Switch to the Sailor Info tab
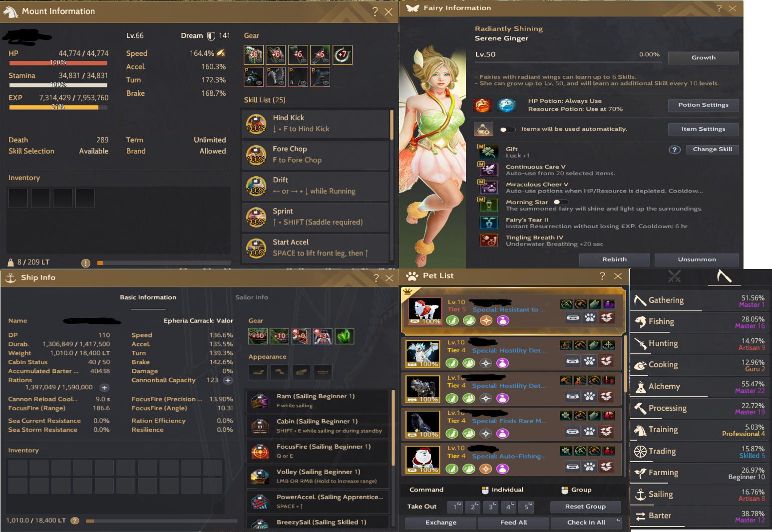Viewport: 772px width, 532px height. coord(252,297)
